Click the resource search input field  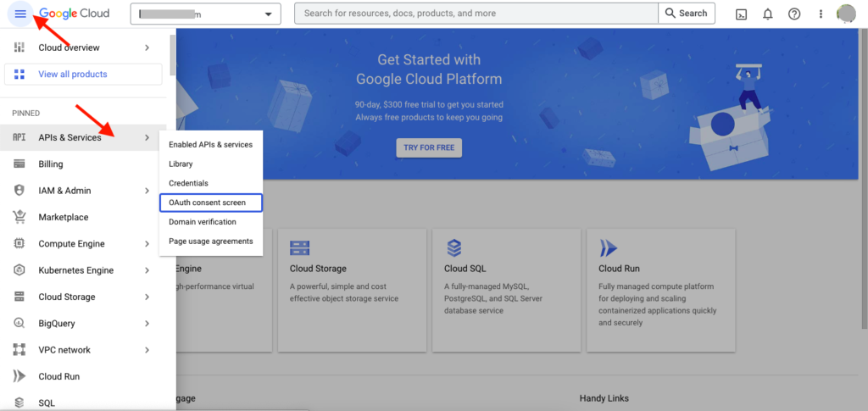tap(475, 14)
